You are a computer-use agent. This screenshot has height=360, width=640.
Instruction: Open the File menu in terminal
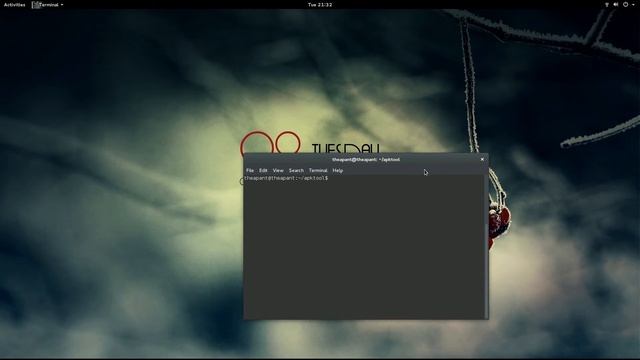point(250,171)
